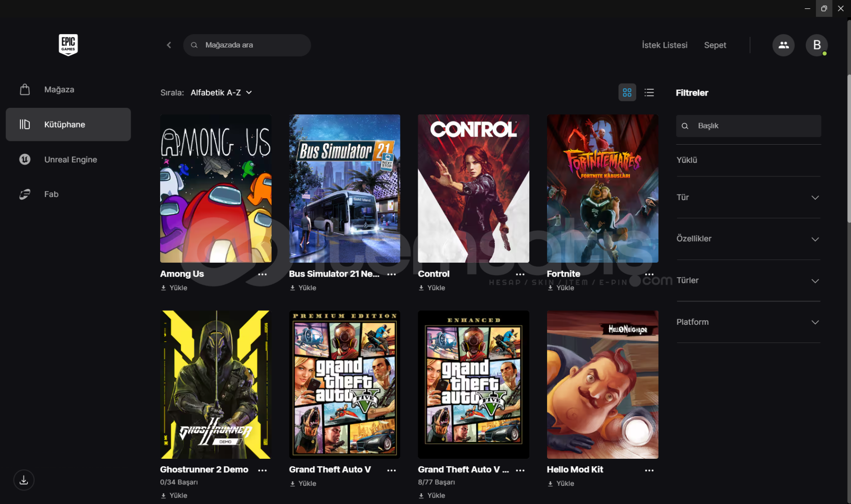Open more options for Bus Simulator 21
Viewport: 851px width, 504px height.
[391, 274]
